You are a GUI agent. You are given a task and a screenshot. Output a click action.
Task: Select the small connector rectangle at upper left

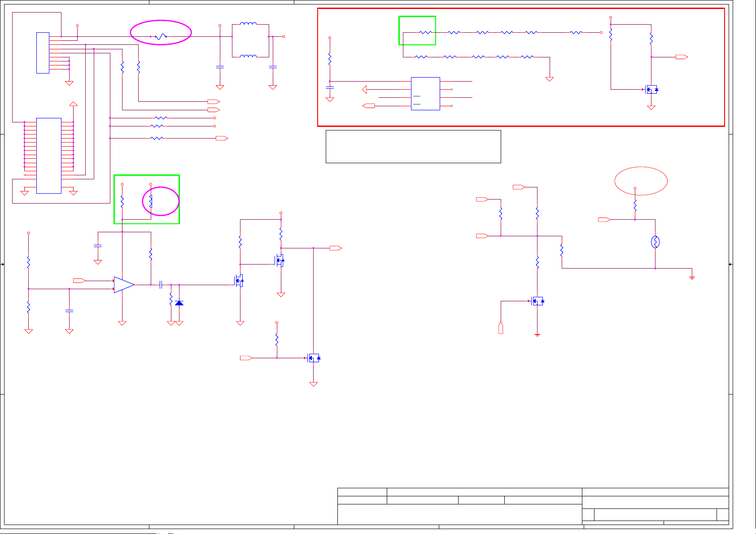43,53
